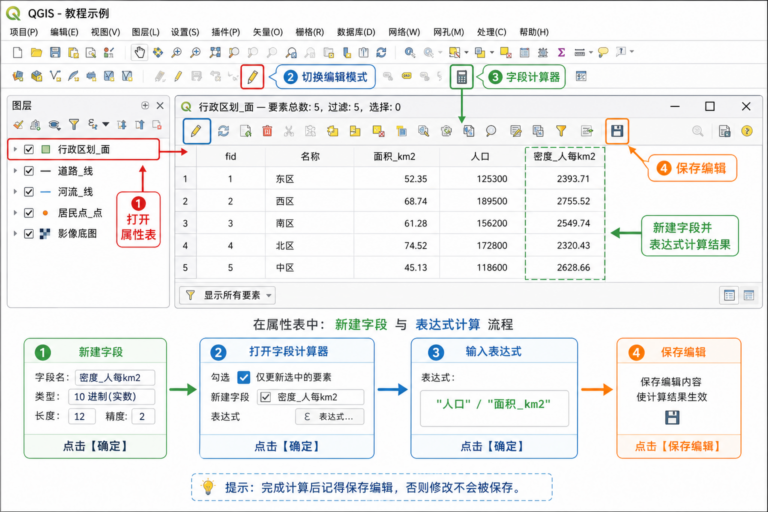Viewport: 768px width, 512px height.
Task: Activate the Map Tips speech-bubble icon
Action: coord(603,52)
